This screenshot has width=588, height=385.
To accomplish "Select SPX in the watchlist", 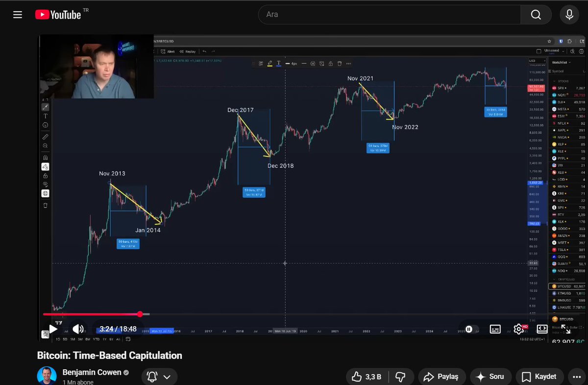I will [567, 88].
